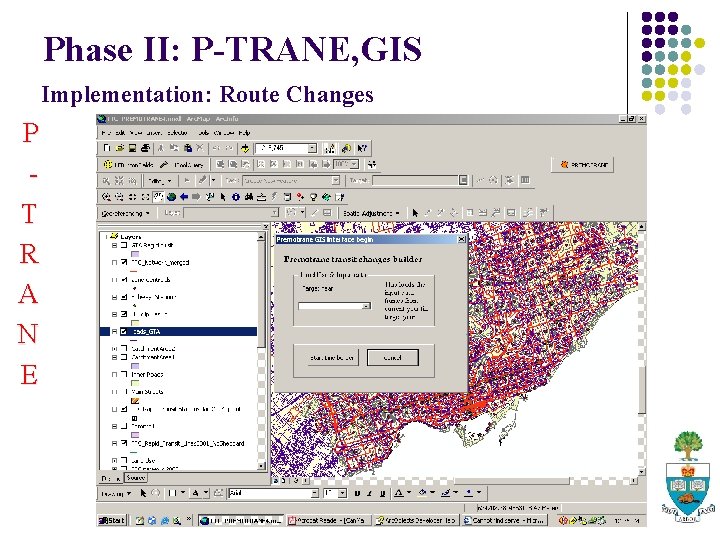Open the Window menu
The width and height of the screenshot is (720, 540).
(225, 133)
